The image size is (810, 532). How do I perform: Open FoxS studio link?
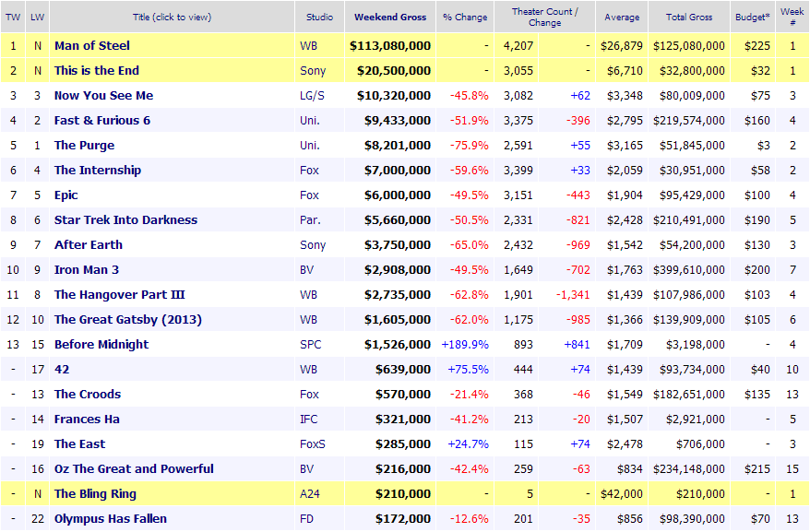click(x=313, y=444)
